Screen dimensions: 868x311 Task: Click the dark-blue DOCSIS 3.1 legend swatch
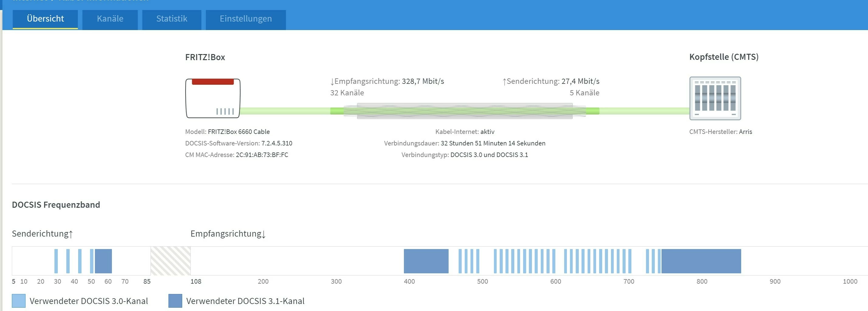click(175, 301)
